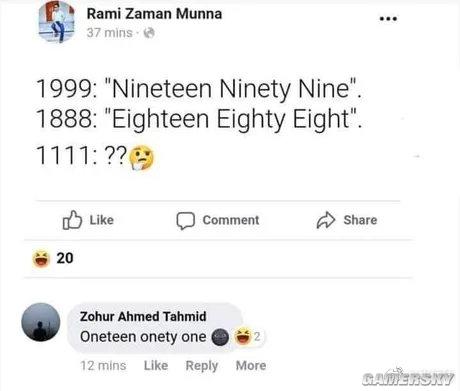Reply to the Oneteen onety one comment
Screen dimensions: 460x391
pyautogui.click(x=202, y=366)
